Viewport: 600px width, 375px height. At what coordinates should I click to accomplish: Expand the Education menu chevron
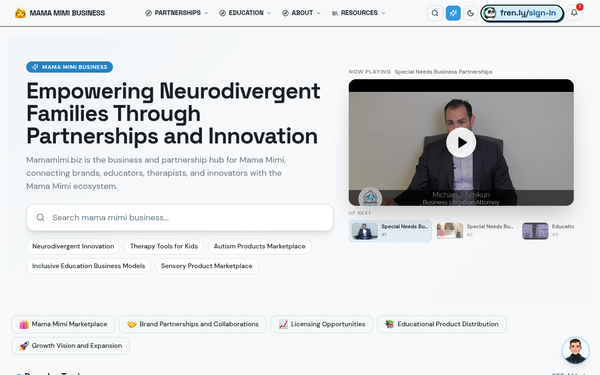[269, 13]
